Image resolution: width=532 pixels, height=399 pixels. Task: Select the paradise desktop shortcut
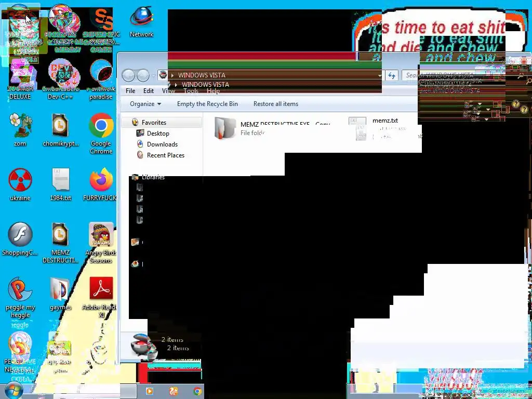pos(101,80)
